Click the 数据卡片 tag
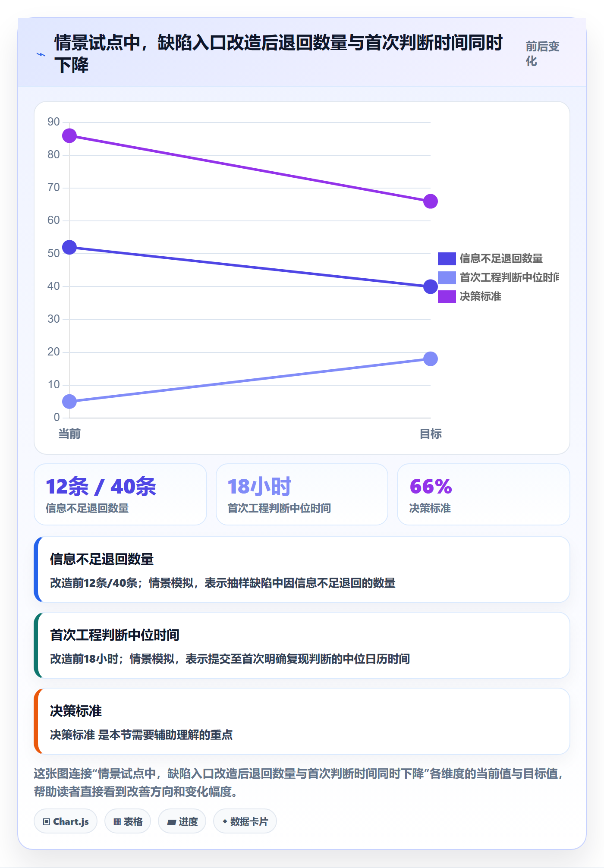The width and height of the screenshot is (604, 868). (x=245, y=821)
